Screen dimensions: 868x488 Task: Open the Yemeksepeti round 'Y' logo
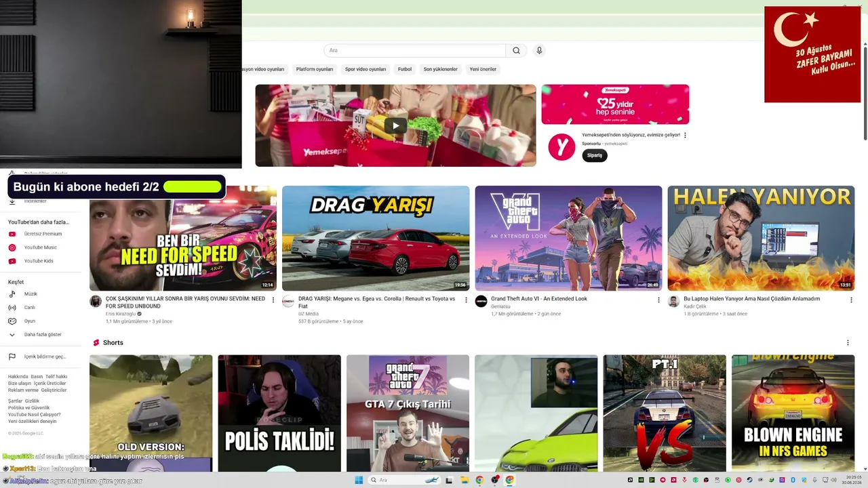tap(561, 147)
